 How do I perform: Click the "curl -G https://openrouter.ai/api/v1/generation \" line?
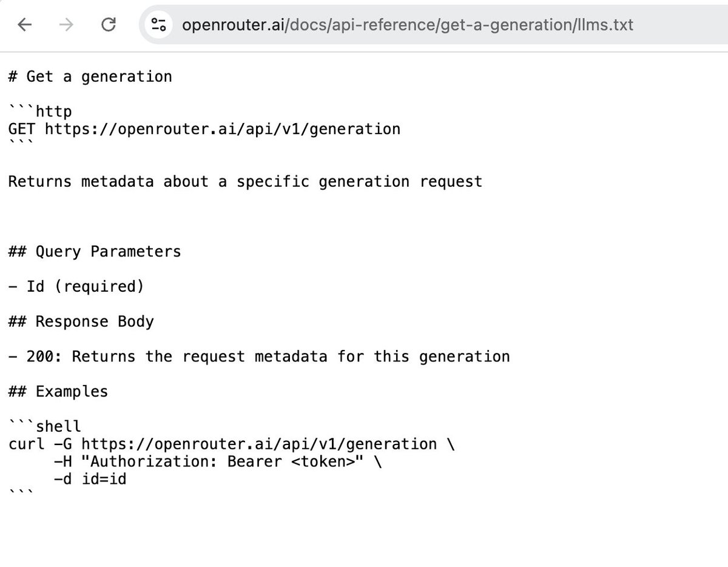pos(232,444)
